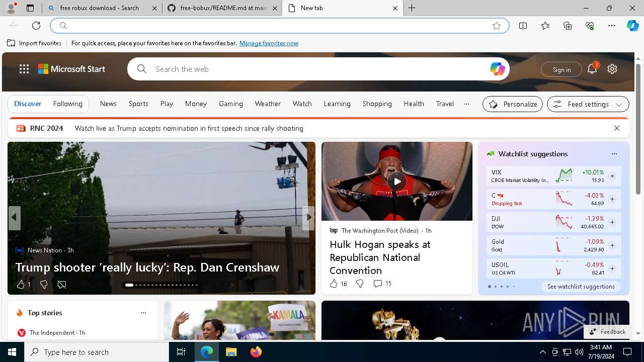The image size is (644, 362).
Task: Open volume control in system tray
Action: pyautogui.click(x=579, y=352)
